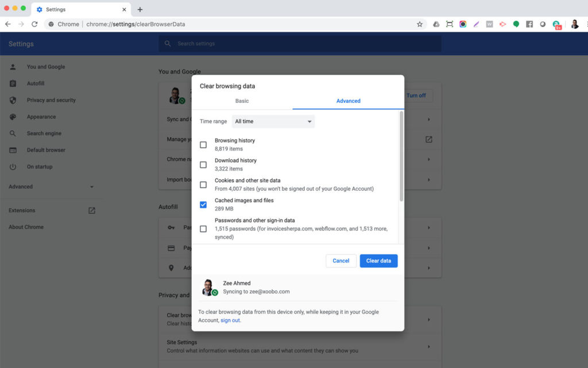
Task: Expand the Payment methods row arrow
Action: (428, 248)
